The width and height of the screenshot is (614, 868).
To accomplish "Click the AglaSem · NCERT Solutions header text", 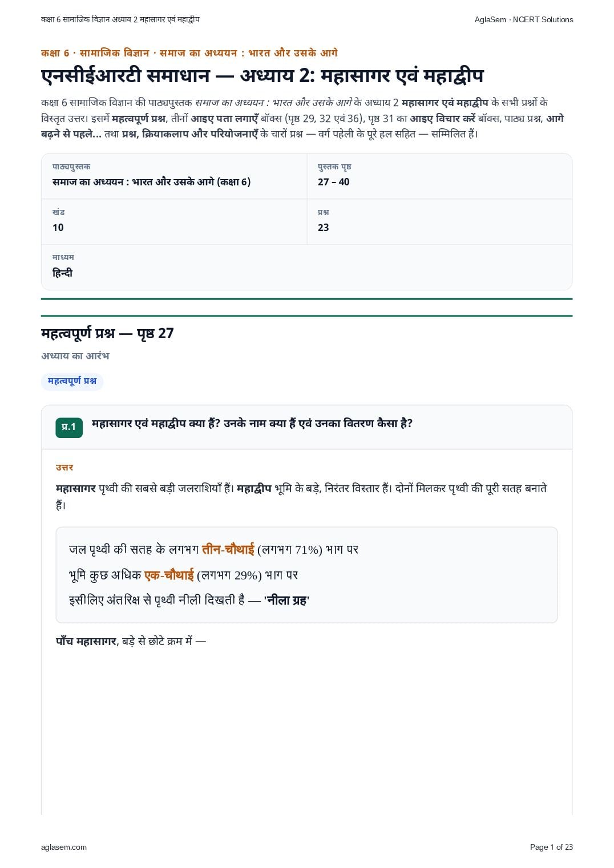I will (524, 19).
